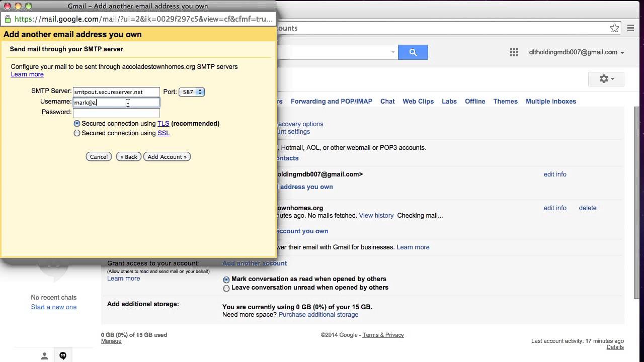Open the View history link
Viewport: 644px width, 362px height.
(x=376, y=215)
